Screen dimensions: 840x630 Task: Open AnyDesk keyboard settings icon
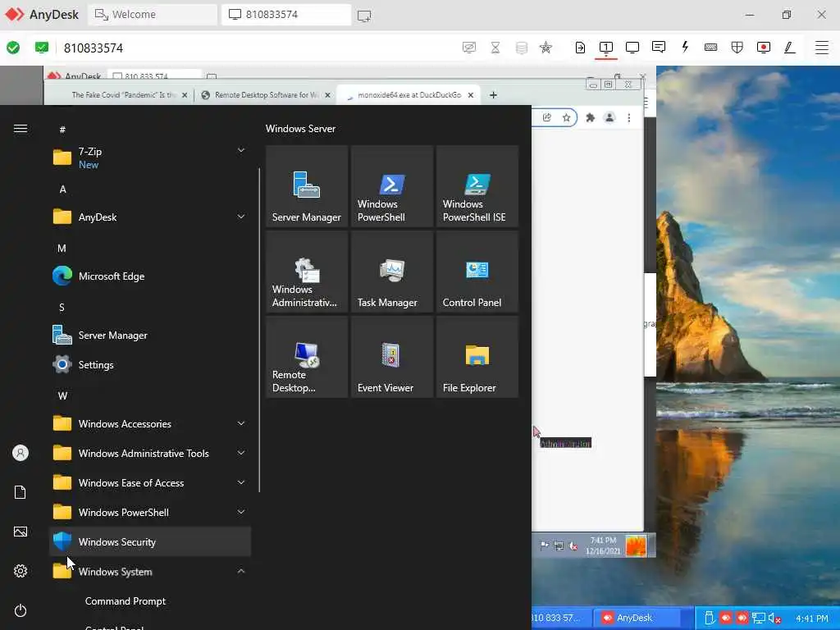coord(711,47)
